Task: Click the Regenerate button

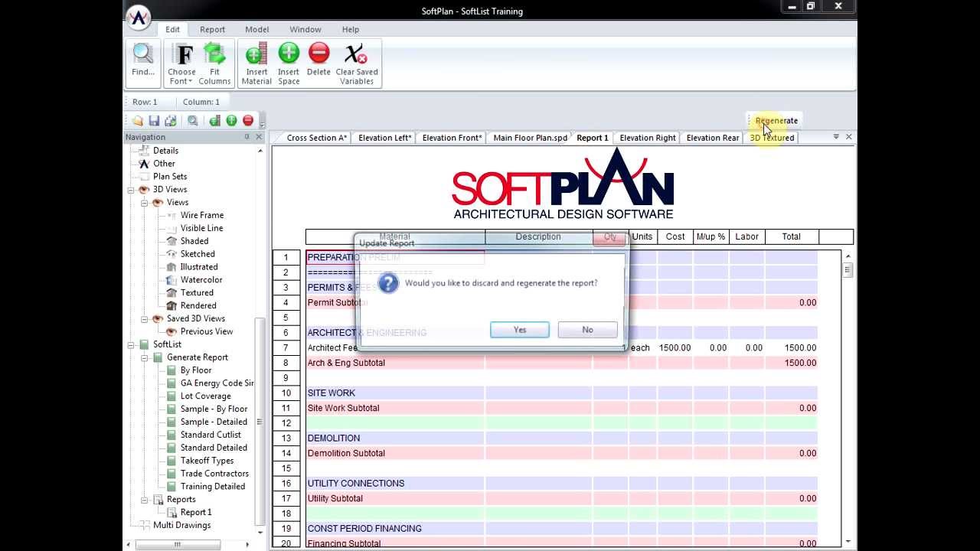Action: tap(776, 120)
